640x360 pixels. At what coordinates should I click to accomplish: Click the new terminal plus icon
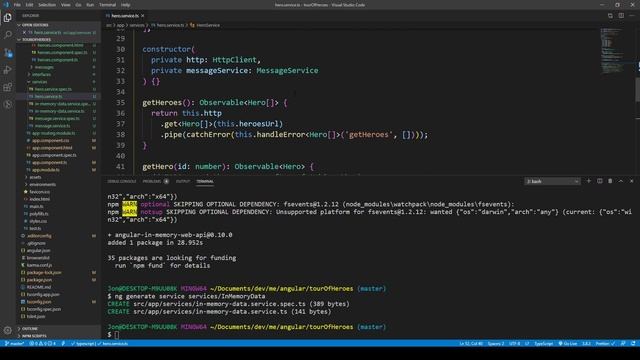(x=589, y=181)
